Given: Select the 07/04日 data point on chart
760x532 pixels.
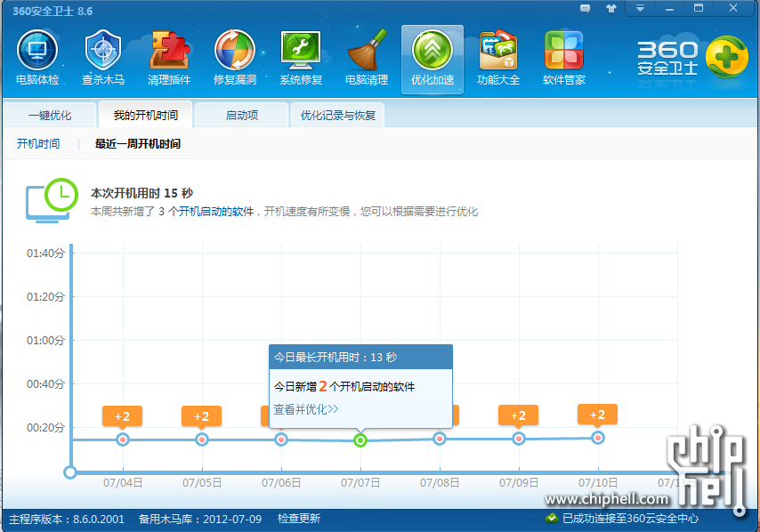Looking at the screenshot, I should pos(123,439).
